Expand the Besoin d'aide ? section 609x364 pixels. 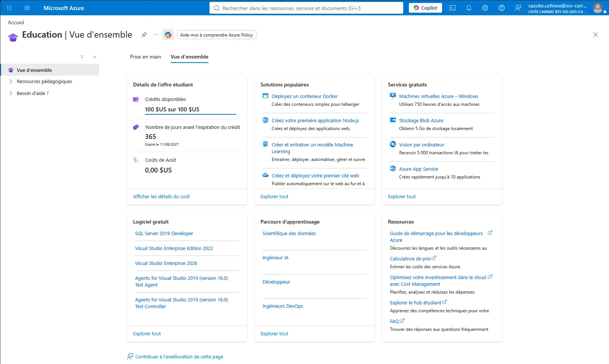(x=11, y=93)
